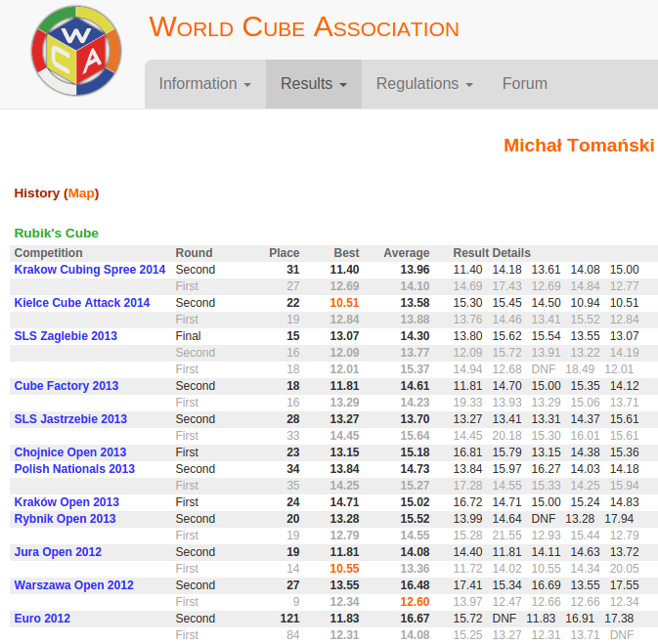
Task: Click the World Cube Association title
Action: click(304, 27)
